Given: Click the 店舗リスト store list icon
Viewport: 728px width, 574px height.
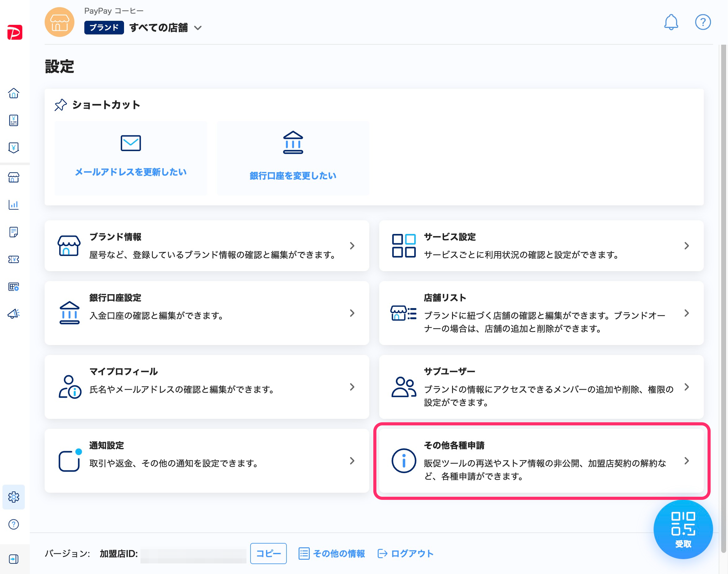Looking at the screenshot, I should [404, 313].
